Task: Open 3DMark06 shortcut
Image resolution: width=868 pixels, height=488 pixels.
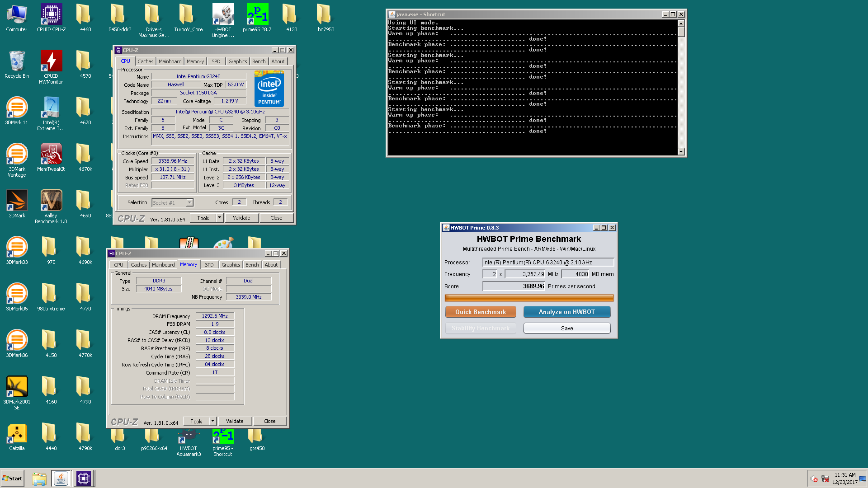Action: [x=17, y=344]
